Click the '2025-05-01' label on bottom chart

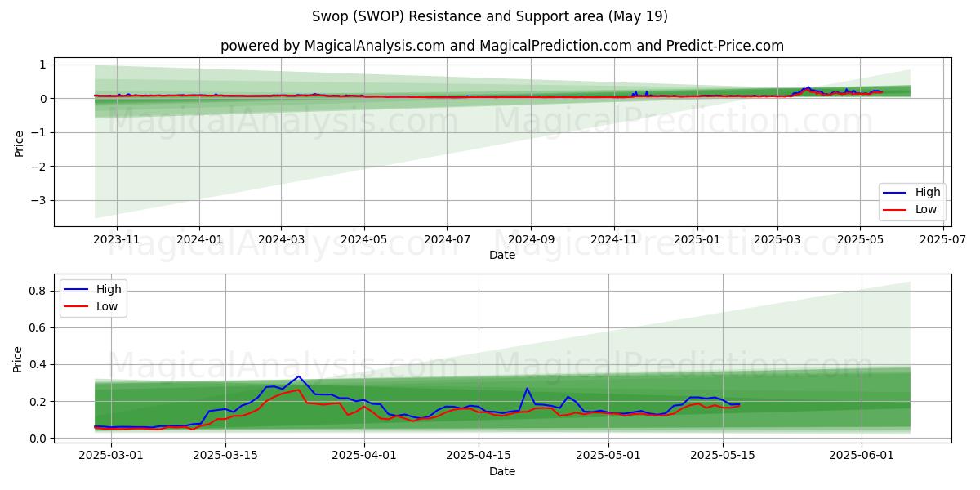pyautogui.click(x=608, y=456)
